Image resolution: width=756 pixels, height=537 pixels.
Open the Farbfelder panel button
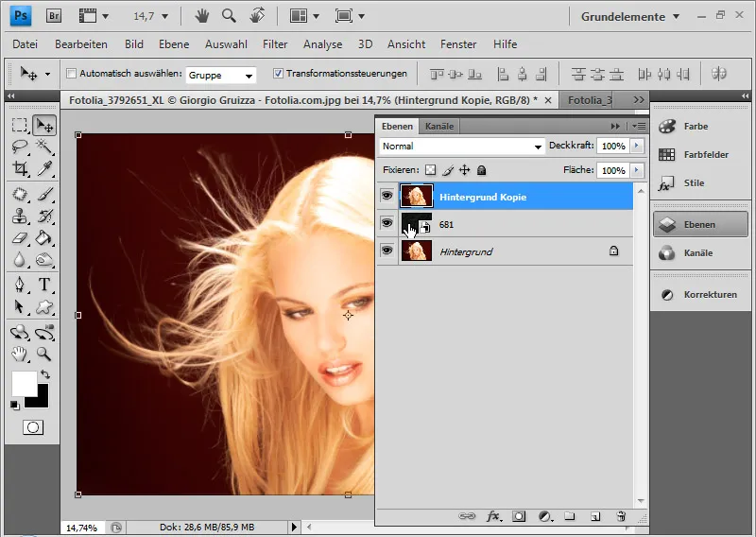click(700, 155)
